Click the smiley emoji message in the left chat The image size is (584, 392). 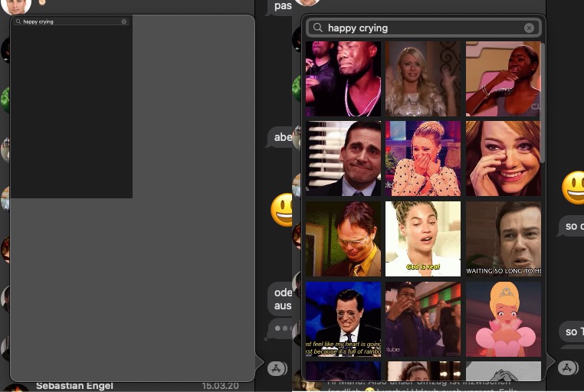click(x=281, y=210)
